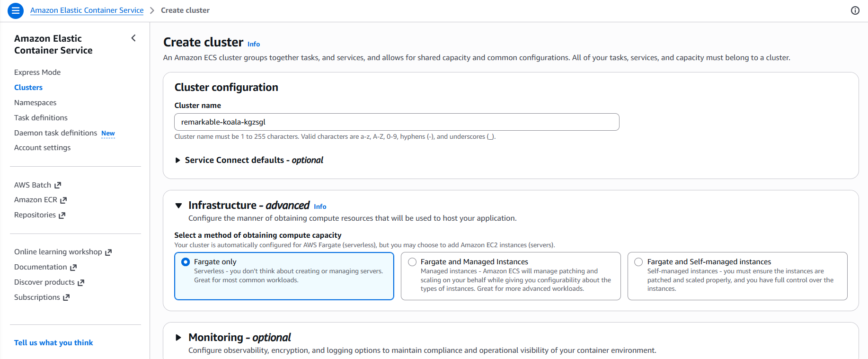
Task: Open the navigation hamburger menu
Action: pos(15,10)
